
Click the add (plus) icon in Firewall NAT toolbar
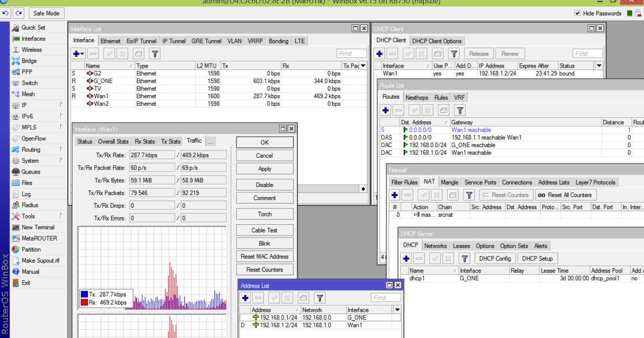(395, 195)
